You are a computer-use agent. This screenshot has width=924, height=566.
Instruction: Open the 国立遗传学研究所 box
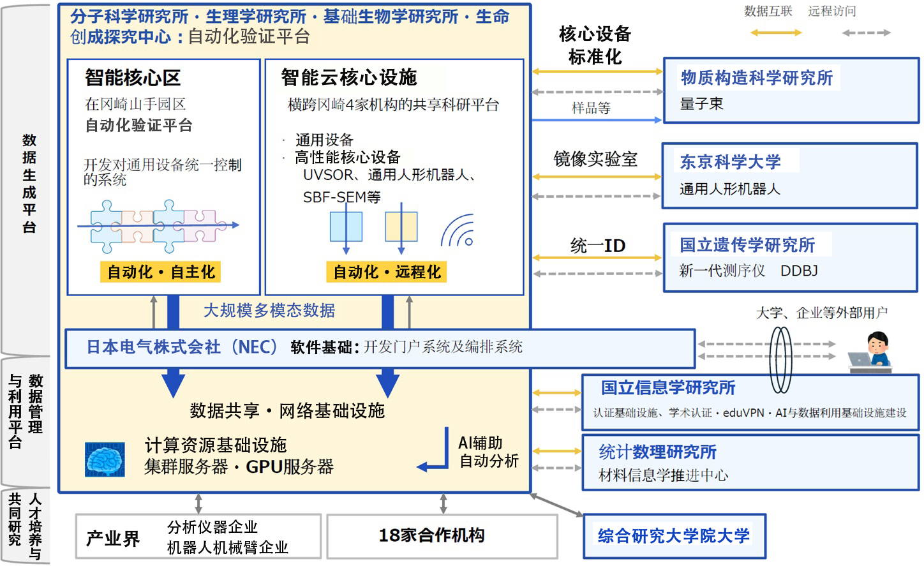(791, 258)
